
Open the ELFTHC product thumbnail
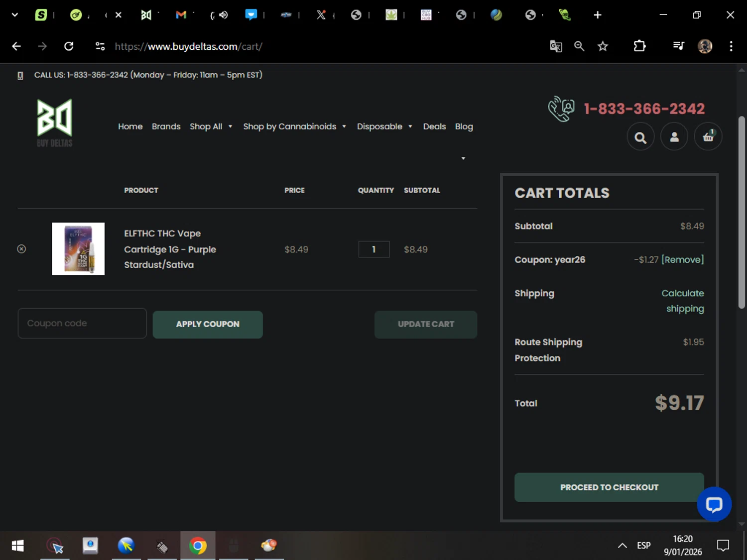pyautogui.click(x=78, y=249)
